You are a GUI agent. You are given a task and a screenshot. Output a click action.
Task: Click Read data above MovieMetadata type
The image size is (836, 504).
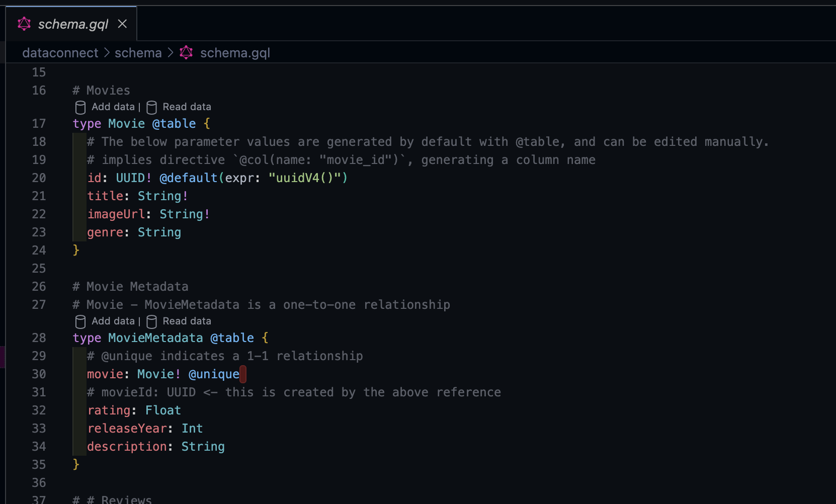click(x=187, y=321)
